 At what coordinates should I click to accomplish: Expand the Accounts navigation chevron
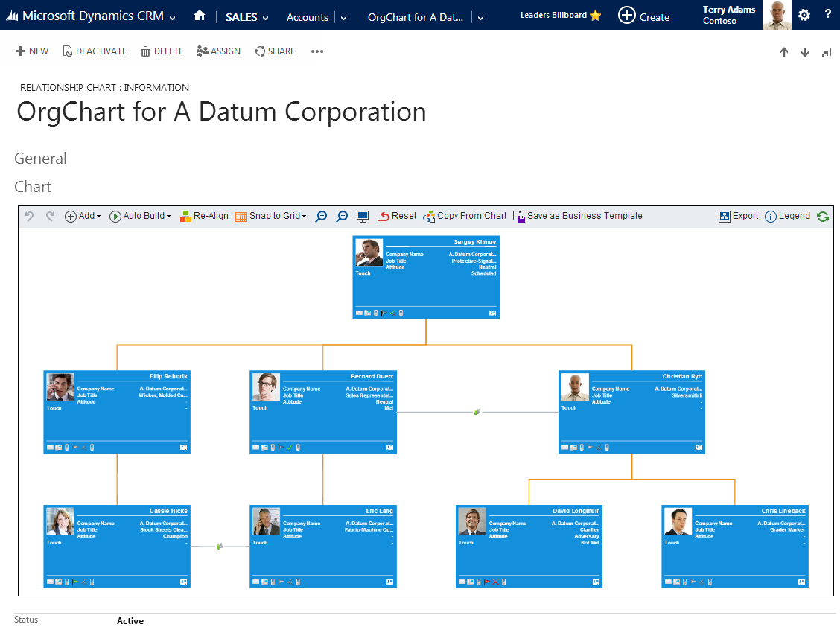pyautogui.click(x=343, y=18)
